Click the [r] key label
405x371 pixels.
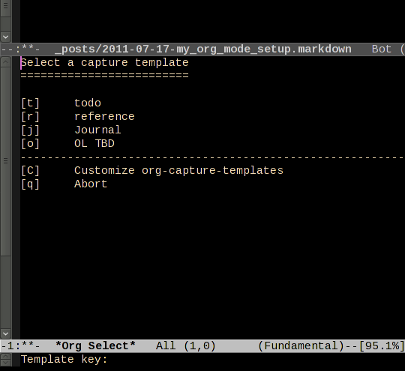click(30, 117)
